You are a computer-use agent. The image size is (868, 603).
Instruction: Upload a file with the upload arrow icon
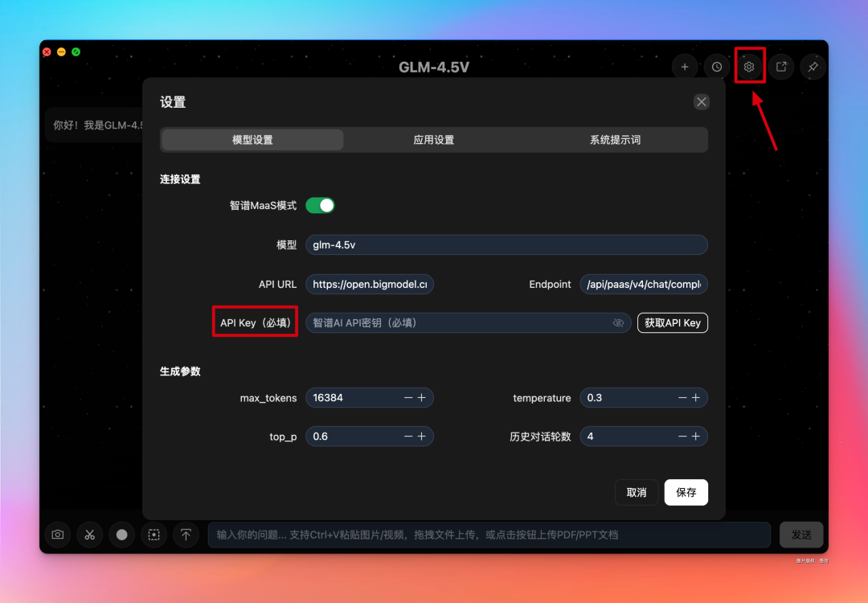click(x=186, y=535)
